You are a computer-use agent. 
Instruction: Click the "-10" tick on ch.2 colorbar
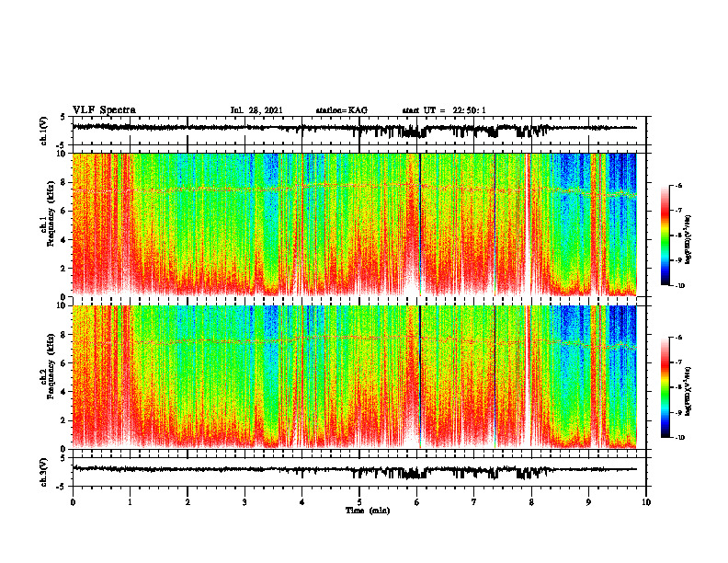pos(679,438)
